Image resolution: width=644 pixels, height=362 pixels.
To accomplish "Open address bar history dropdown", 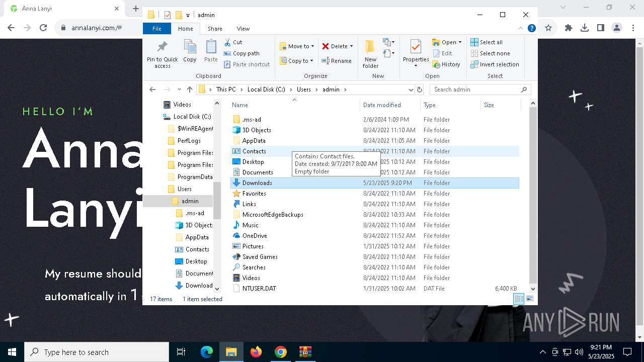I will click(x=411, y=89).
